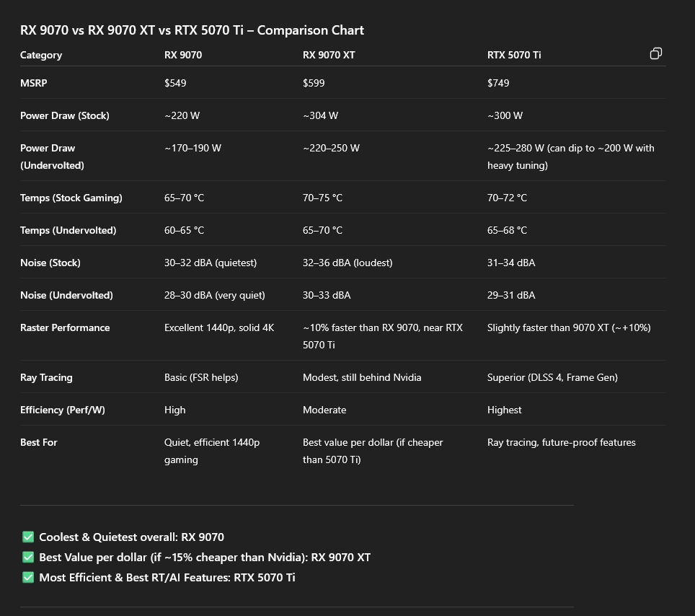Click the 65–68 °C cell
This screenshot has height=616, width=695.
pos(507,230)
